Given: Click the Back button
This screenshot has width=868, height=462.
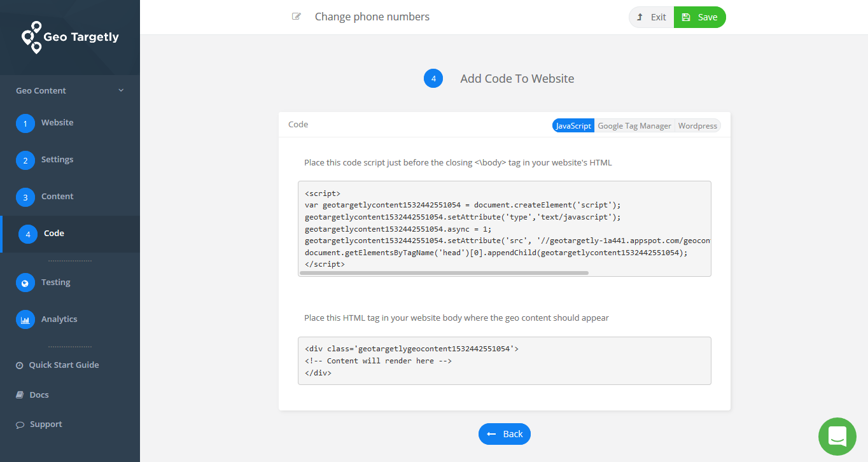Looking at the screenshot, I should tap(505, 434).
